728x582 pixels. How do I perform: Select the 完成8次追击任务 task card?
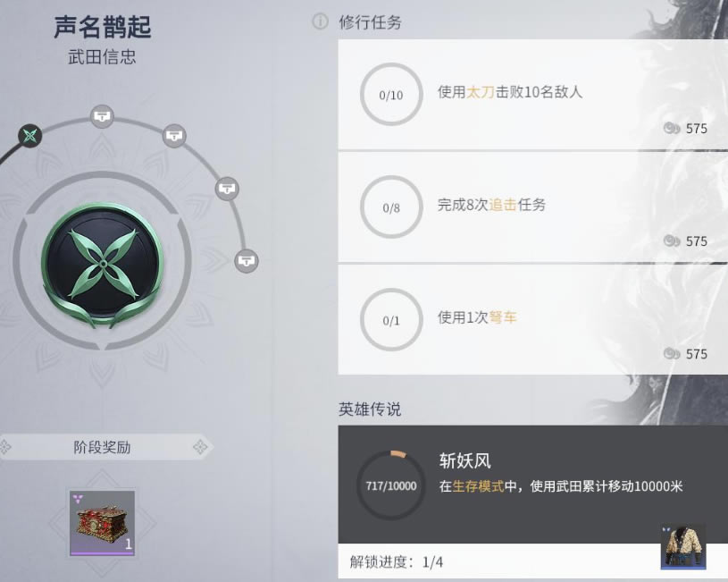coord(532,207)
